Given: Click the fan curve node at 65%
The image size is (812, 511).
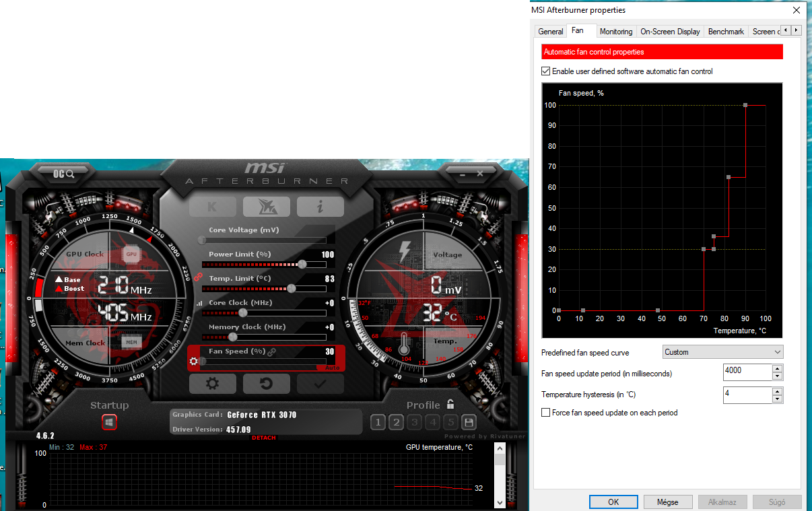Looking at the screenshot, I should [729, 177].
